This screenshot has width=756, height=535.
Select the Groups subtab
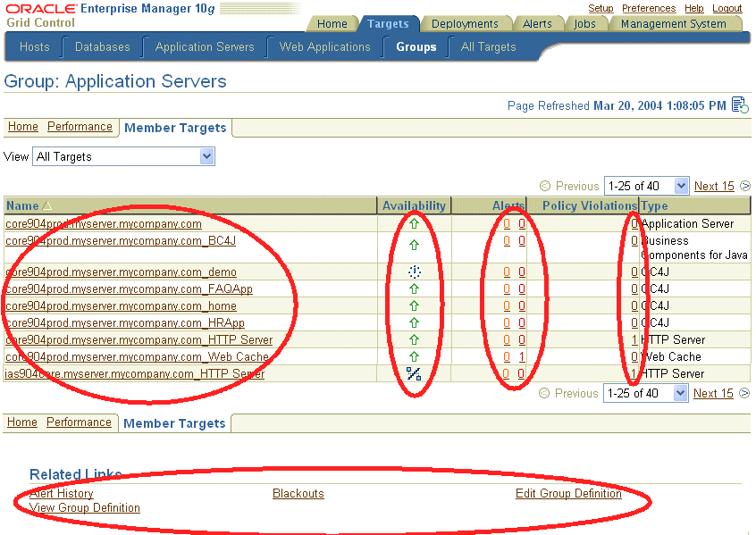click(416, 46)
